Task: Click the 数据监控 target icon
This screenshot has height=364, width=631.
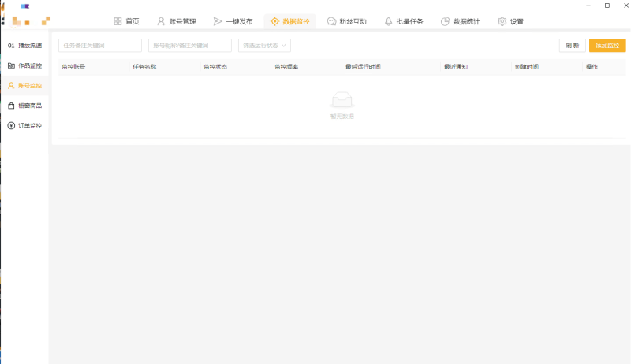Action: [274, 21]
